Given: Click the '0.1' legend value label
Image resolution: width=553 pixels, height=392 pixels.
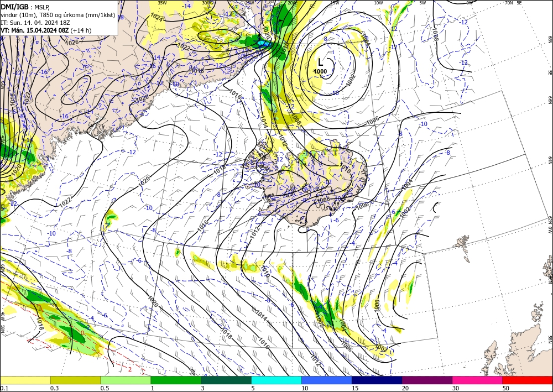Looking at the screenshot, I should click(4, 388).
